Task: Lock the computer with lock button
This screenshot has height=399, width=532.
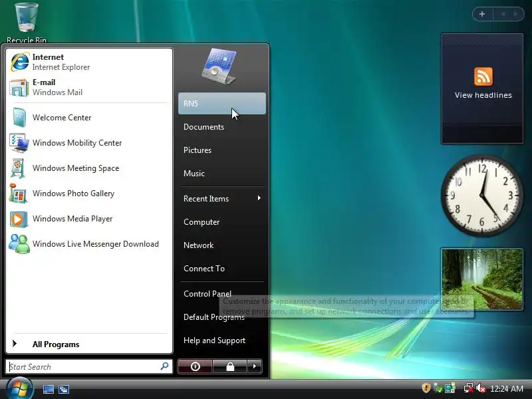Action: point(230,366)
